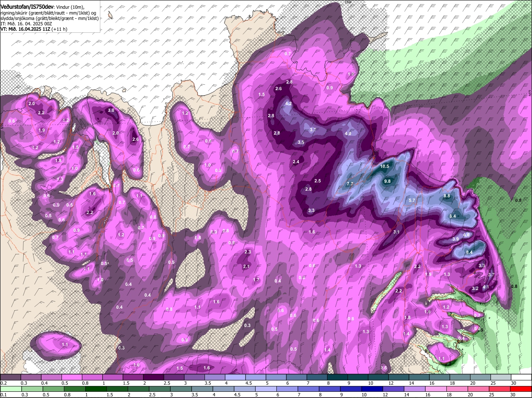Pick the snow scale swatch between 8 and 9
This screenshot has width=532, height=398.
[x=337, y=377]
